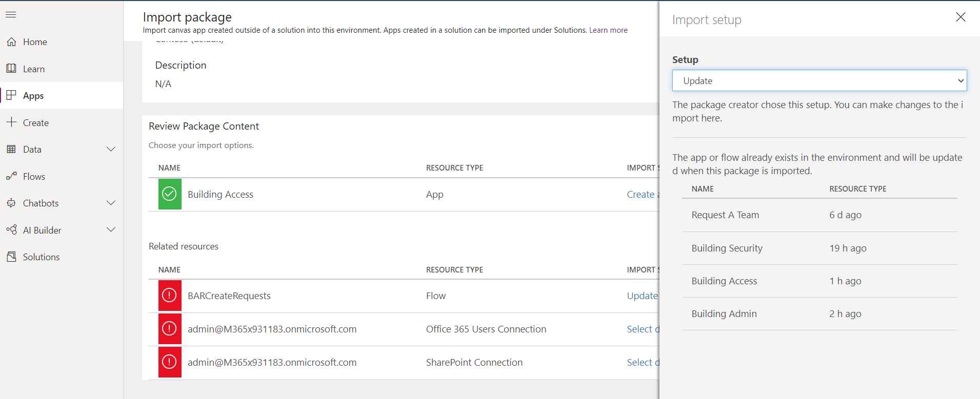Click the Solutions icon in sidebar
980x399 pixels.
pyautogui.click(x=11, y=257)
